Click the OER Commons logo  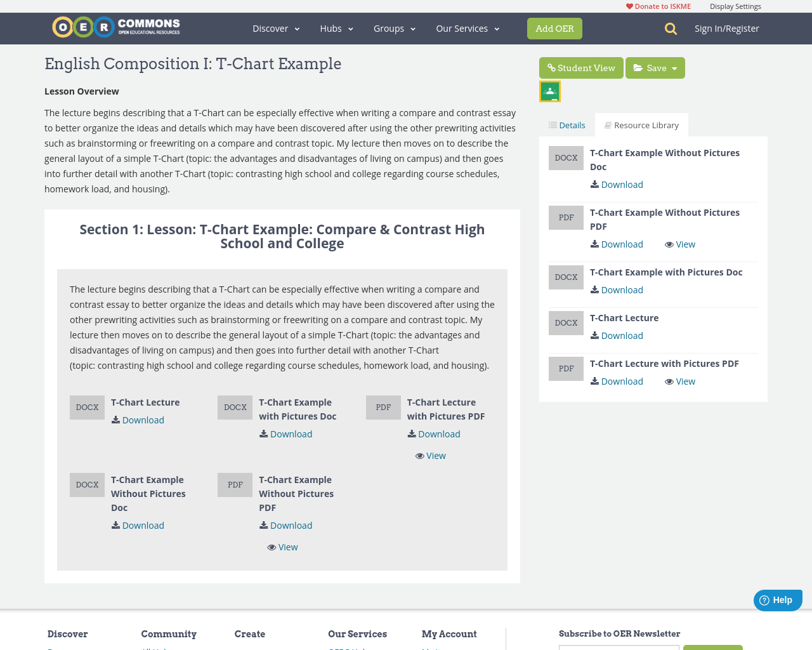pyautogui.click(x=115, y=26)
